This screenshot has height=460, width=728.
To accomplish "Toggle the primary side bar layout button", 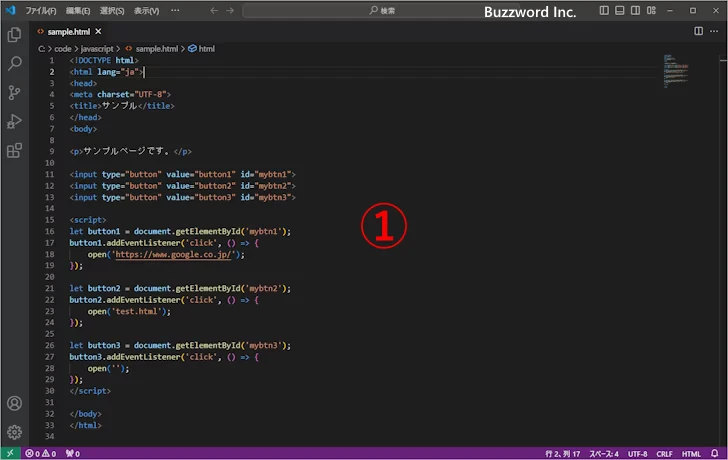I will [604, 10].
